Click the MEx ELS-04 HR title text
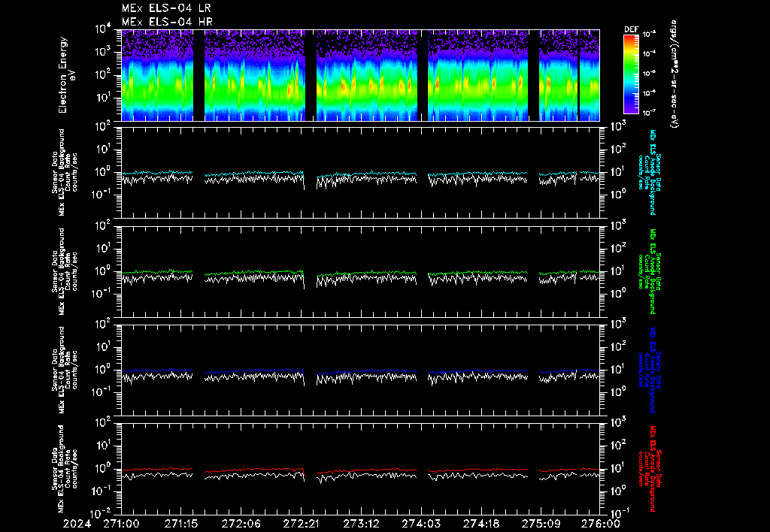 (166, 22)
